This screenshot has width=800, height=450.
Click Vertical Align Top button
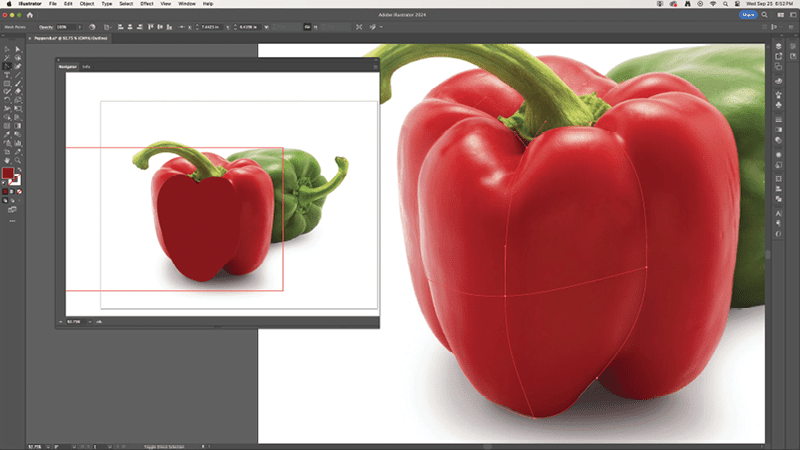coord(150,27)
